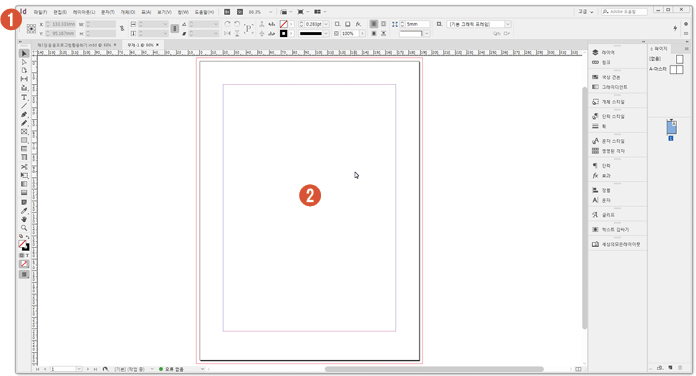
Task: Select the Pencil tool
Action: click(24, 123)
